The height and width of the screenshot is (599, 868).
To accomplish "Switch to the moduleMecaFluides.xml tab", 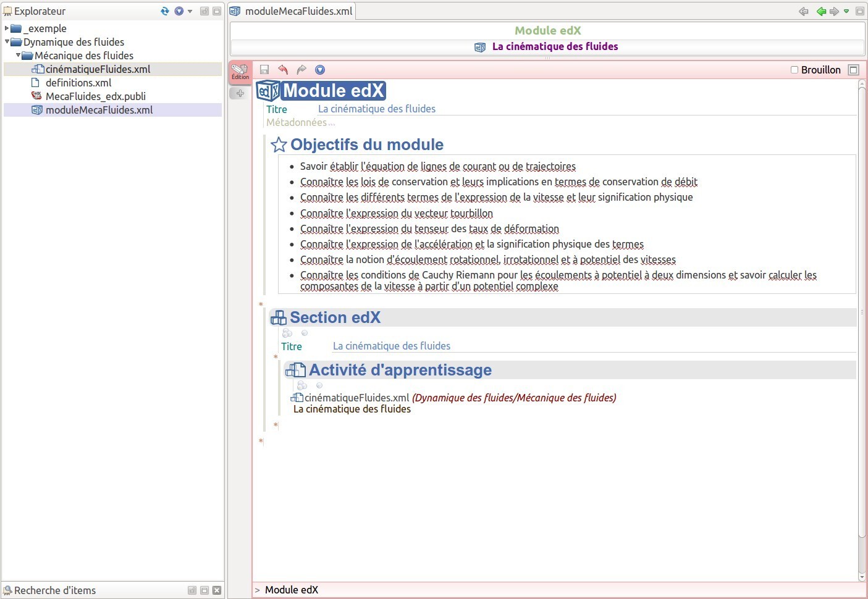I will [292, 11].
